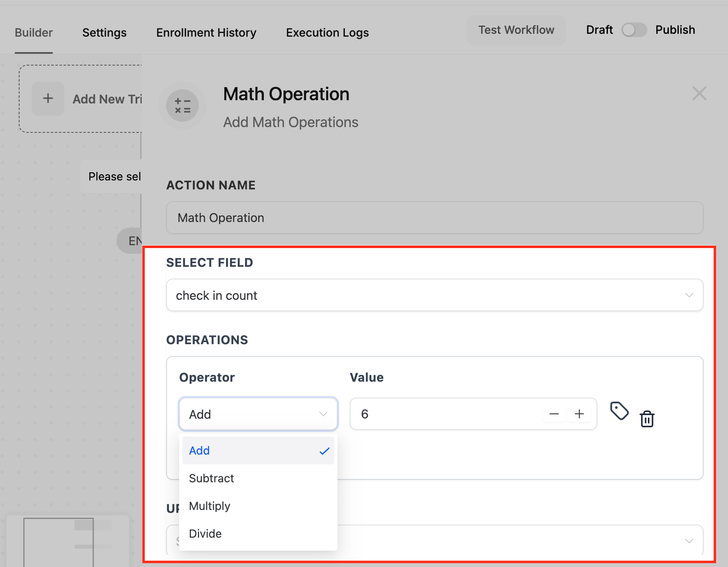The width and height of the screenshot is (728, 567).
Task: Click the workflow minimap thumbnail
Action: point(67,541)
